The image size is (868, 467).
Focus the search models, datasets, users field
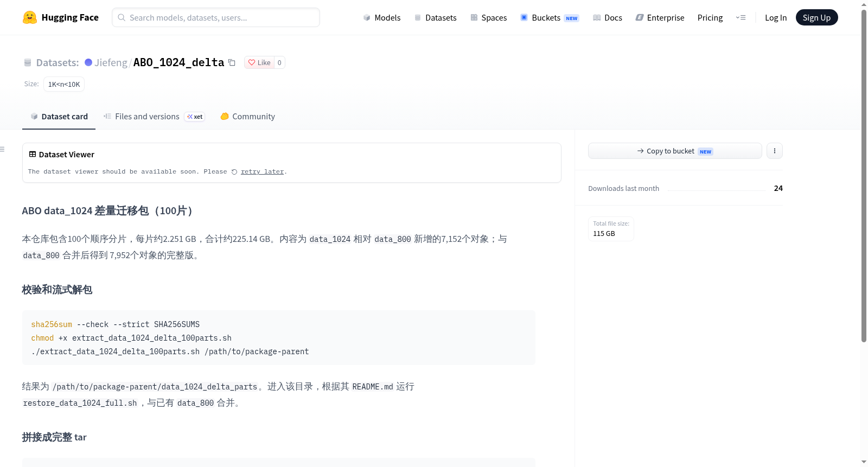pos(216,17)
